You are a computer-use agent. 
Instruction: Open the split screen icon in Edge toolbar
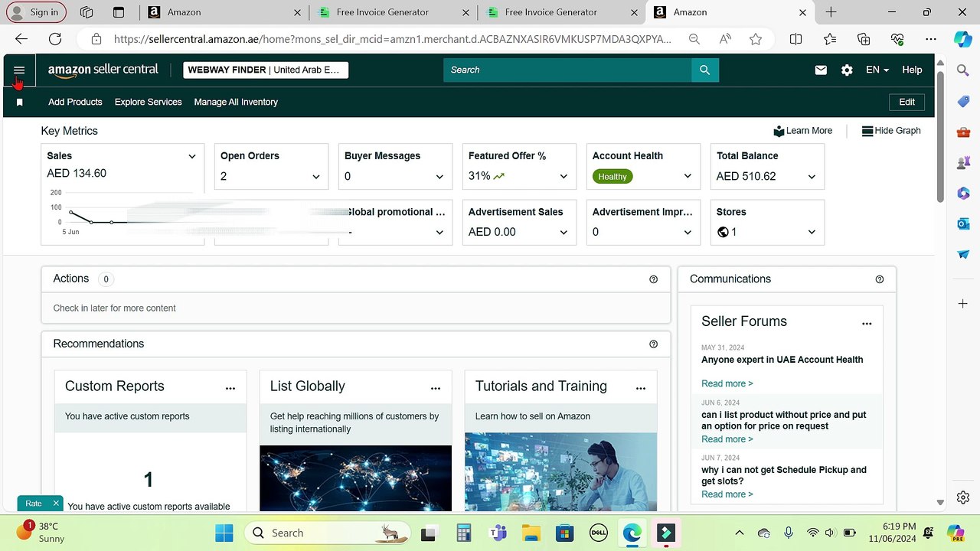point(796,39)
